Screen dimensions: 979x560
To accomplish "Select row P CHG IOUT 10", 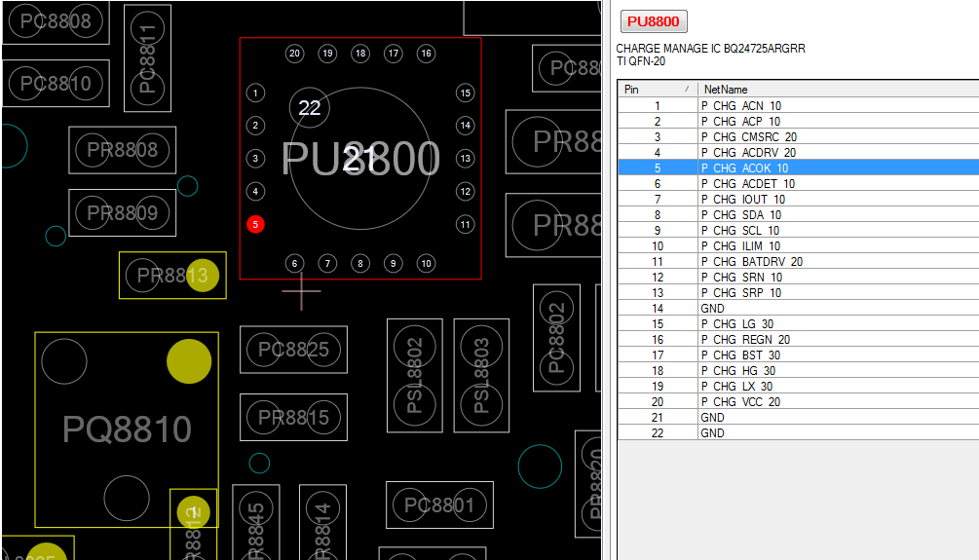I will 799,199.
